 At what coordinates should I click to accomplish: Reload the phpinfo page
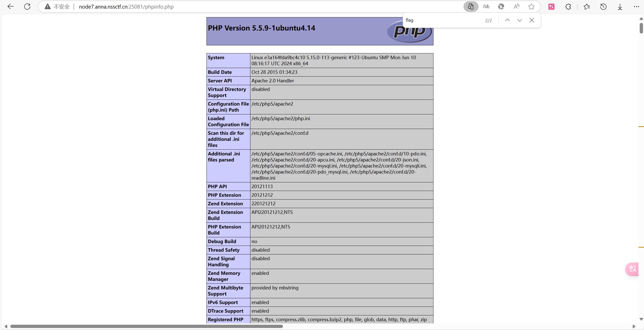point(27,7)
